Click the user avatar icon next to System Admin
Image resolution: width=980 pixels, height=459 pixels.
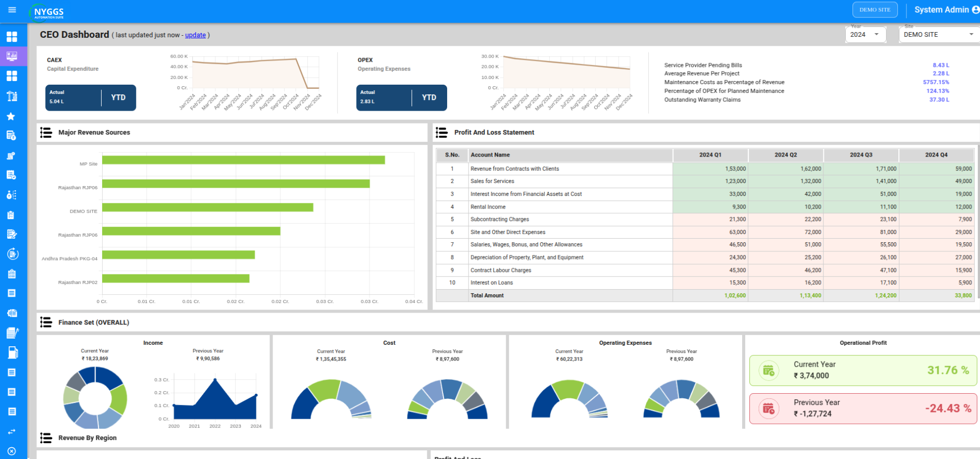click(975, 10)
